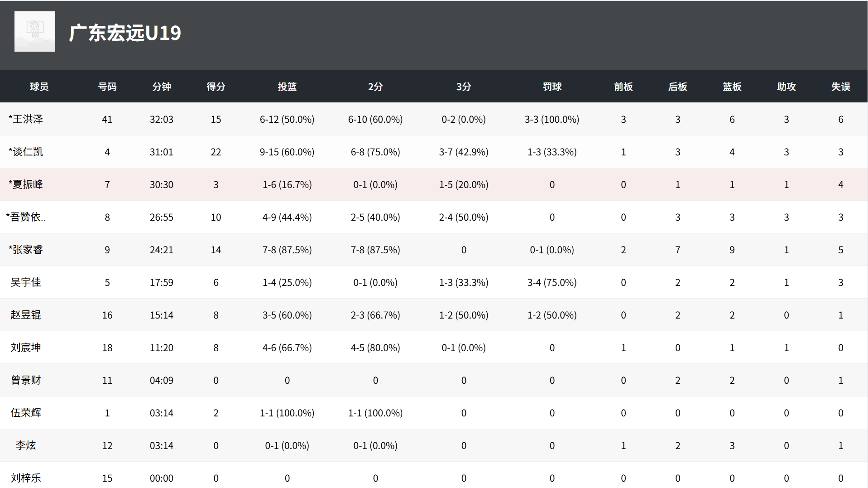Click 30:30 minutes cell for 夏振峰
Screen dimensions: 868x488
(162, 184)
